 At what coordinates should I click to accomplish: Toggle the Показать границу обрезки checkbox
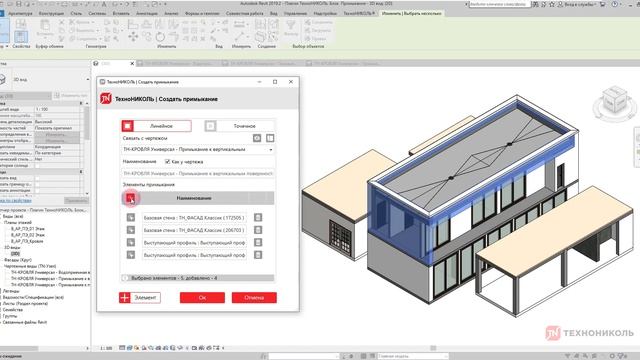click(38, 184)
